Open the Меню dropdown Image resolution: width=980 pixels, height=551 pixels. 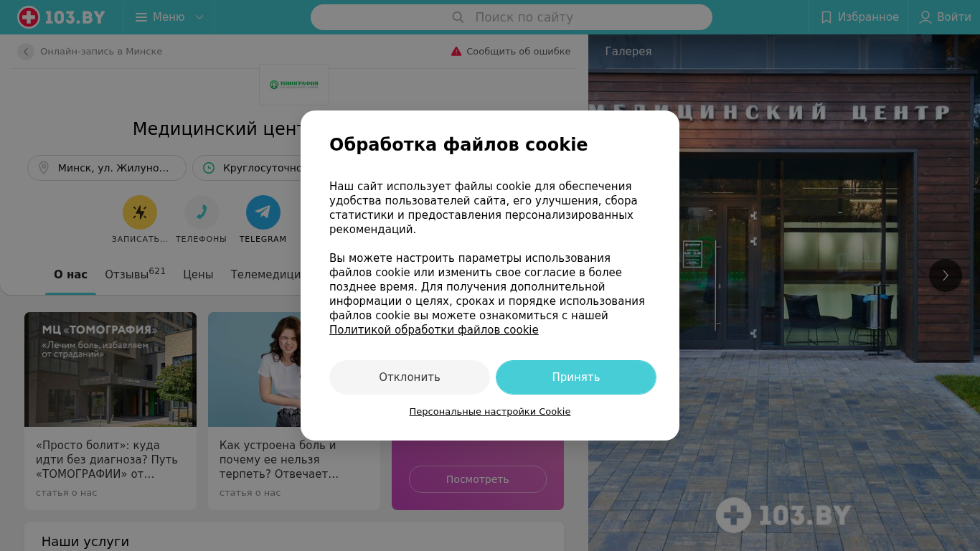(169, 17)
